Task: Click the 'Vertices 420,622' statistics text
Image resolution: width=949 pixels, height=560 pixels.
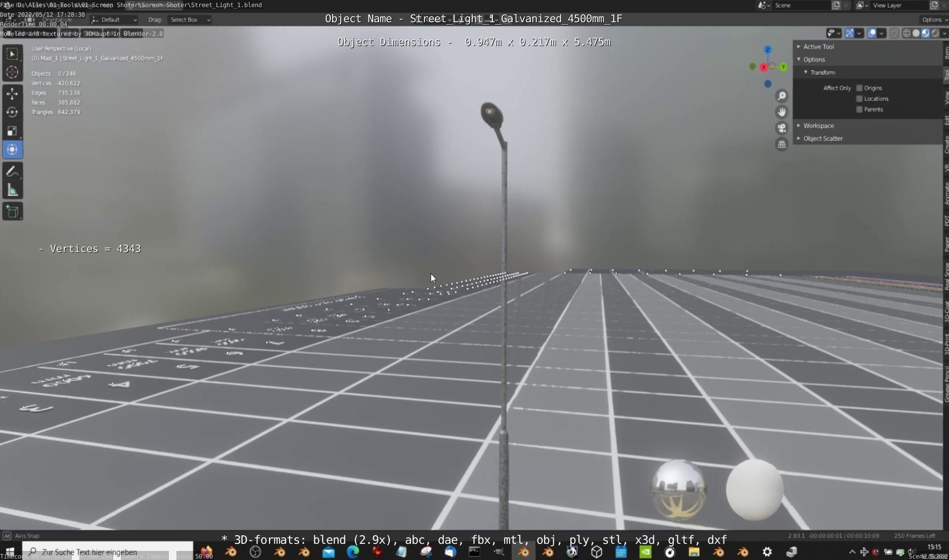Action: click(x=56, y=83)
